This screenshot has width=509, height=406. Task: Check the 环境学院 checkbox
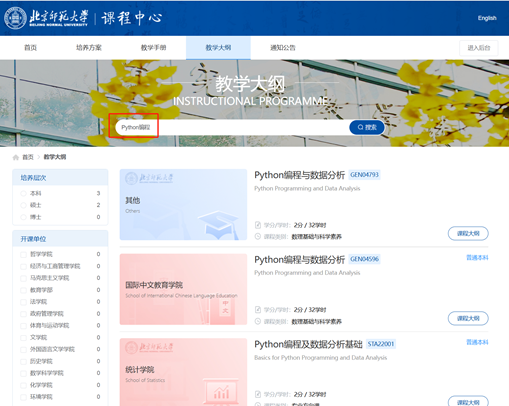tap(23, 397)
